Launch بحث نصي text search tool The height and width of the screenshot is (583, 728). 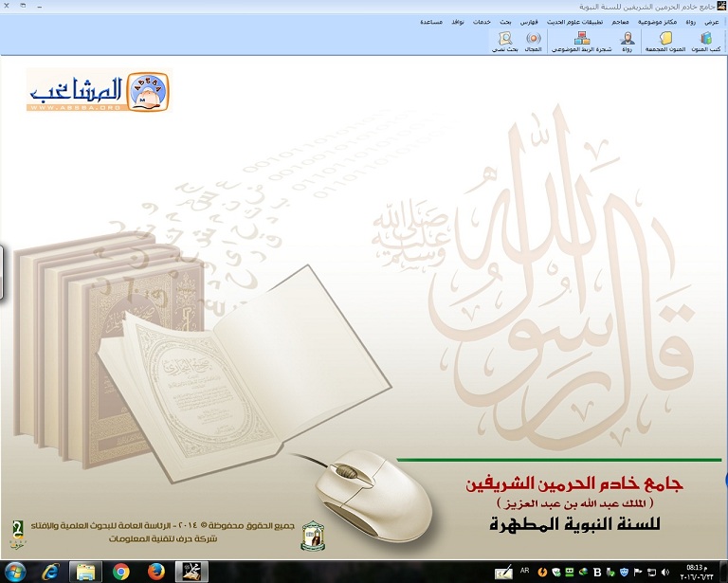click(x=505, y=42)
